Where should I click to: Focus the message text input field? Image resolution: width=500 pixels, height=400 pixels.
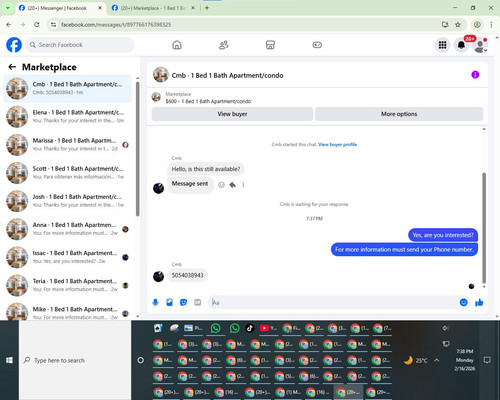(x=333, y=302)
